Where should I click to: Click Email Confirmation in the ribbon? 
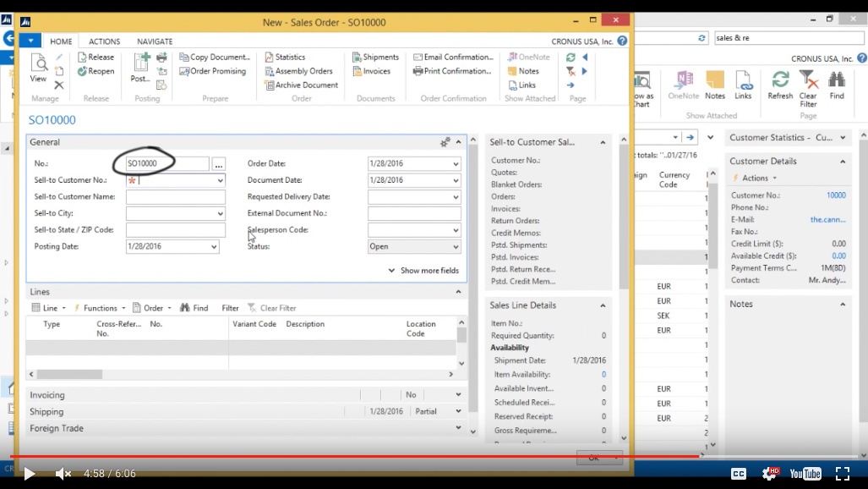[x=453, y=57]
